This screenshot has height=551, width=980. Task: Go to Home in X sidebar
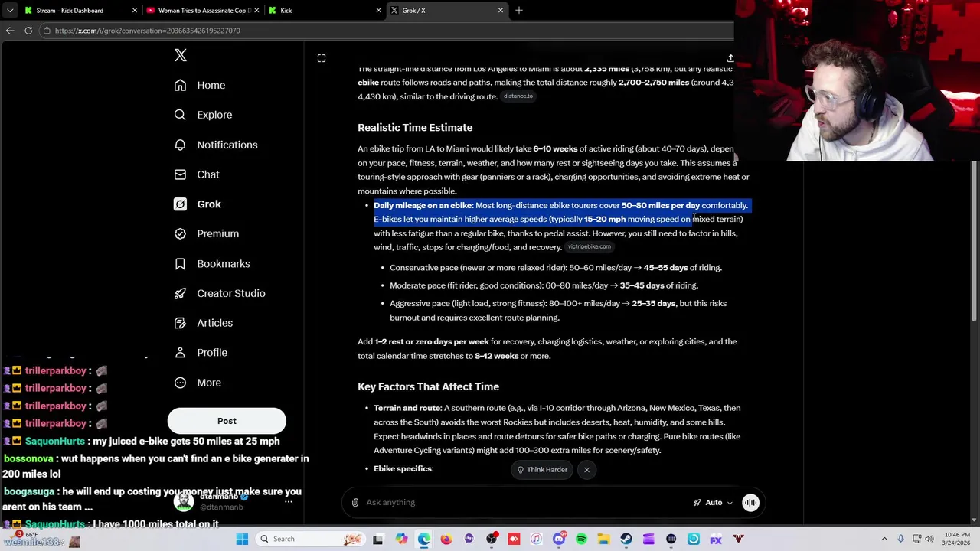(x=200, y=85)
